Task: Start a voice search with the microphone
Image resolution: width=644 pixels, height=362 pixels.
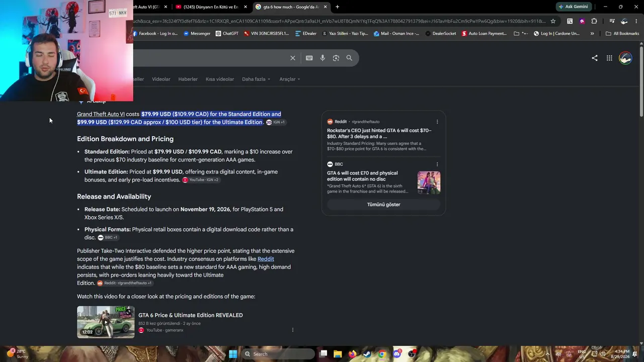Action: pyautogui.click(x=323, y=58)
